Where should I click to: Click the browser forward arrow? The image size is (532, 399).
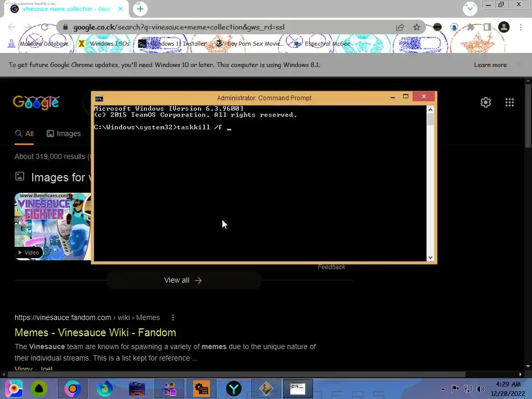coord(28,27)
